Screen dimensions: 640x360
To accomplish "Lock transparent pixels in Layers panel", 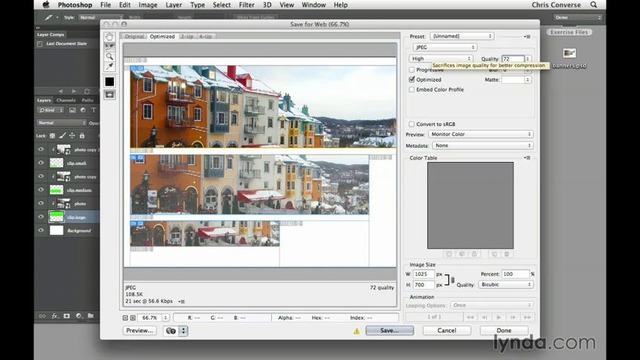I will 52,136.
